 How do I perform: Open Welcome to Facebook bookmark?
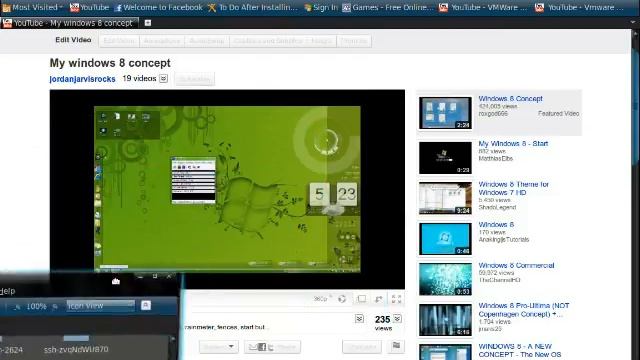coord(158,7)
